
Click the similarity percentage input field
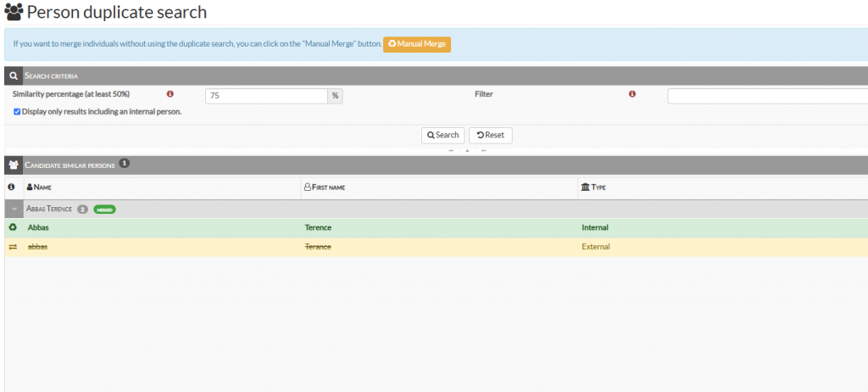pos(266,96)
